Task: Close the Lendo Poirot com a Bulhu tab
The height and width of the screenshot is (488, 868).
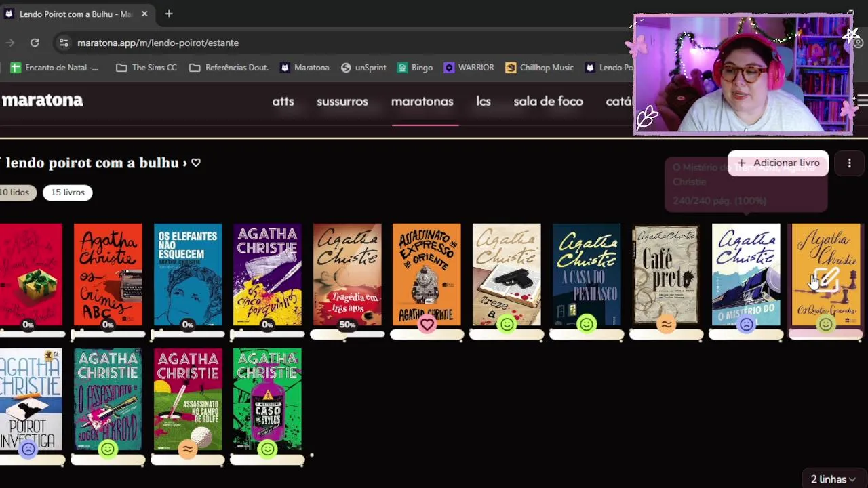Action: [145, 14]
